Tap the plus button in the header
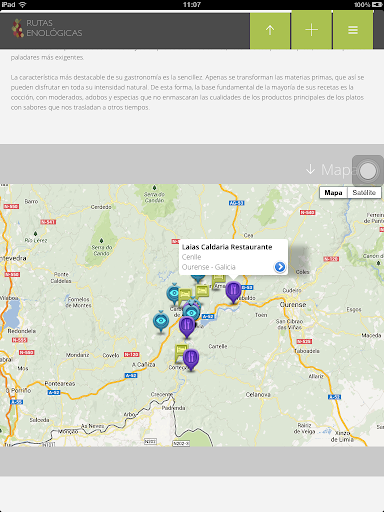 pos(312,30)
